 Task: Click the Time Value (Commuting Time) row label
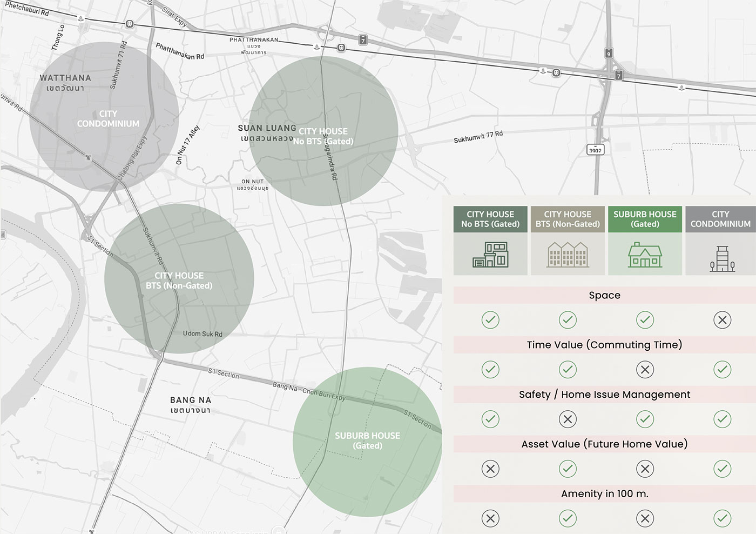tap(605, 345)
